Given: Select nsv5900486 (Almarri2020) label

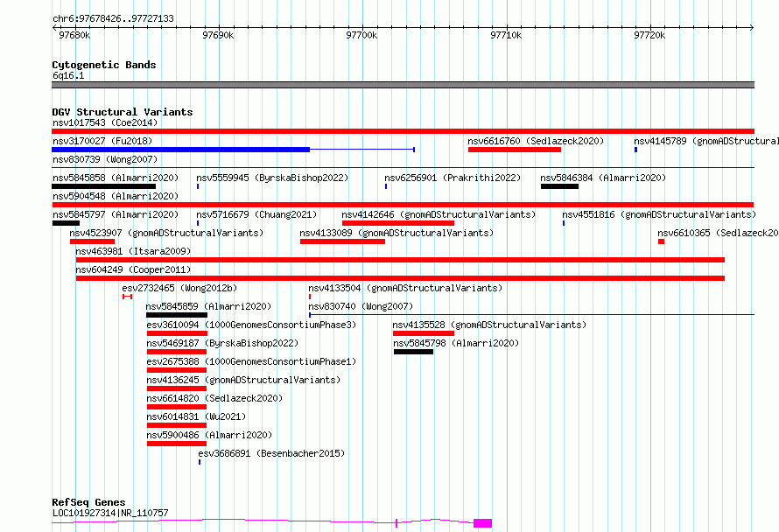Looking at the screenshot, I should [209, 435].
